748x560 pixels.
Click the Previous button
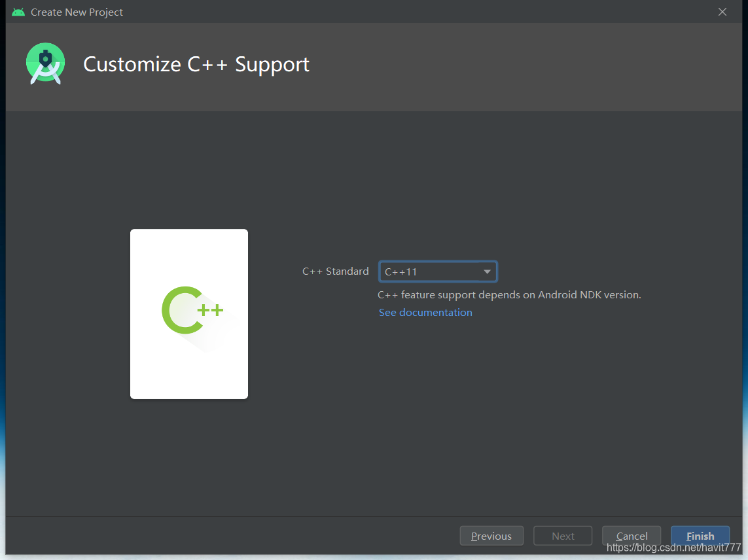click(x=491, y=536)
